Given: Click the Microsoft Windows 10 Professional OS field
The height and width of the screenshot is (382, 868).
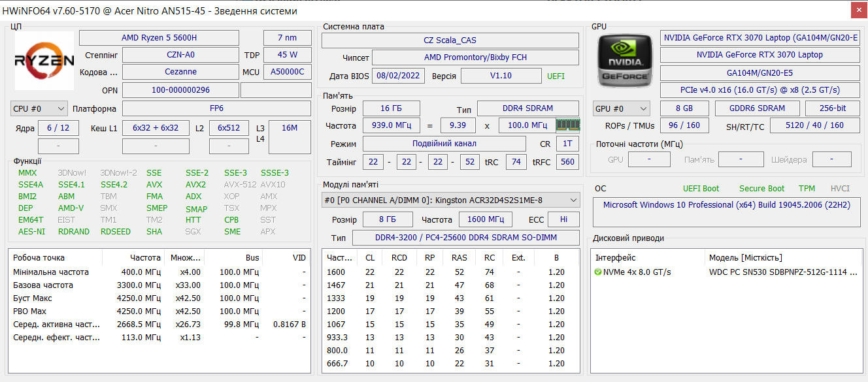Looking at the screenshot, I should (x=726, y=205).
